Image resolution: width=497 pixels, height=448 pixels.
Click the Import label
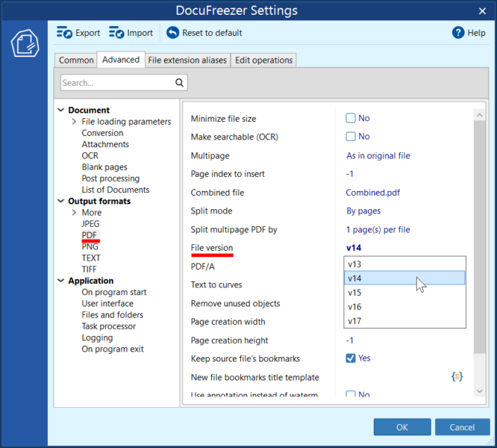click(x=140, y=33)
